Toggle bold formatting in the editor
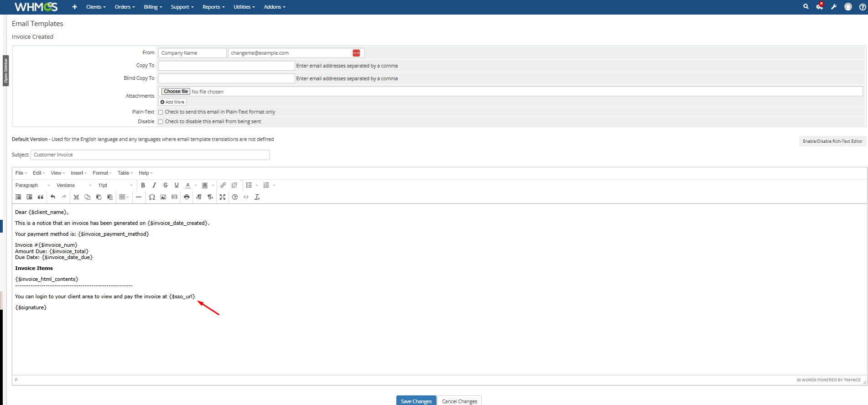Viewport: 868px width, 405px height. click(143, 185)
